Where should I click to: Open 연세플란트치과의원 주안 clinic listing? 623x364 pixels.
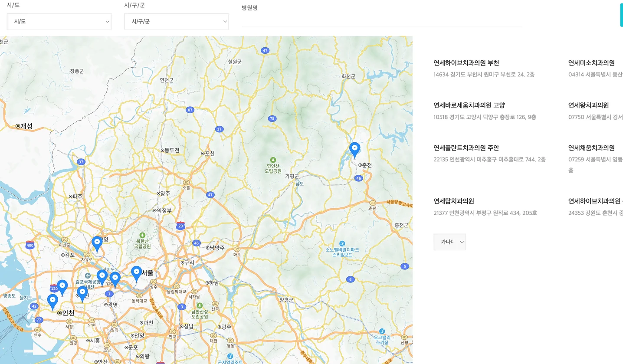pyautogui.click(x=466, y=148)
